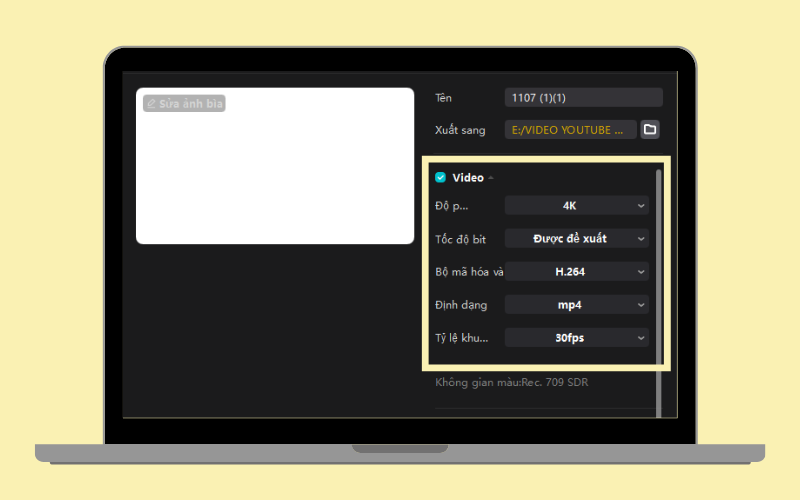Viewport: 800px width, 500px height.
Task: Click the Độ p... resolution label
Action: tap(452, 206)
